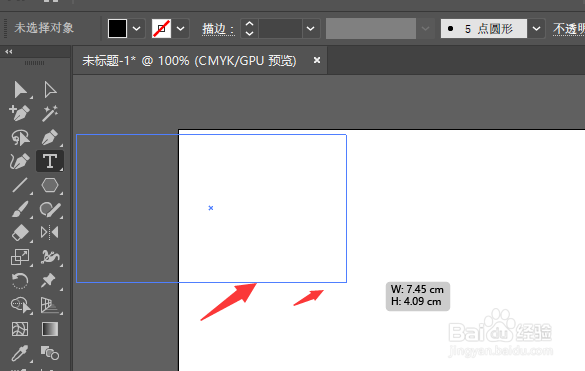This screenshot has height=371, width=585.
Task: Increase stroke weight with up arrow
Action: pyautogui.click(x=250, y=24)
